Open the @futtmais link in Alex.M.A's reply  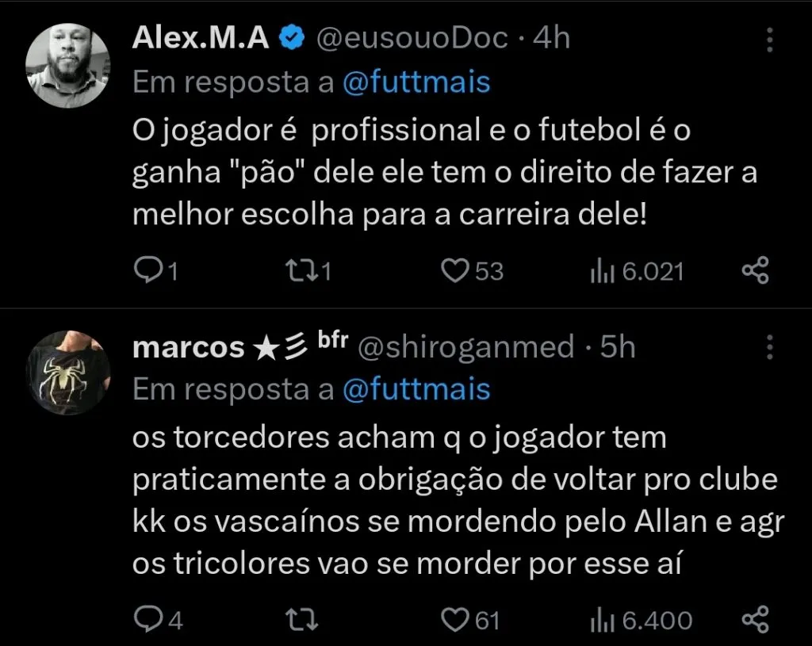point(418,81)
